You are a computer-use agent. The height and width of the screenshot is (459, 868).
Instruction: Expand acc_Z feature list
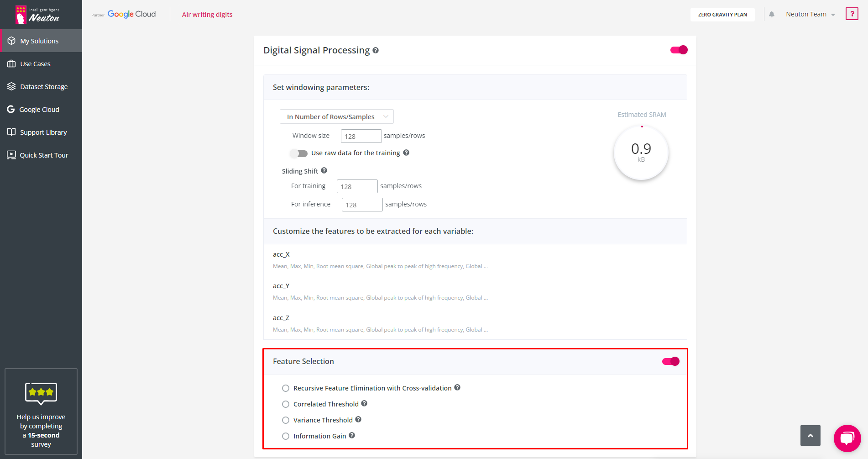(380, 324)
